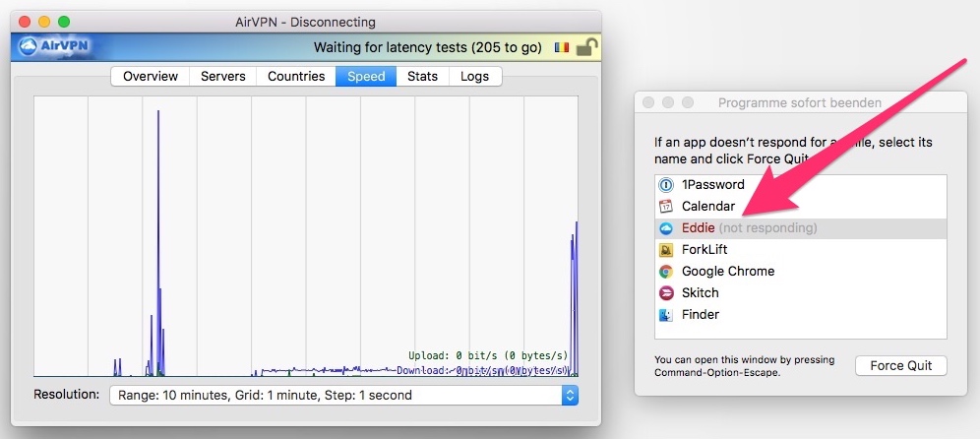Minimize the AirVPN window with yellow button

(44, 22)
